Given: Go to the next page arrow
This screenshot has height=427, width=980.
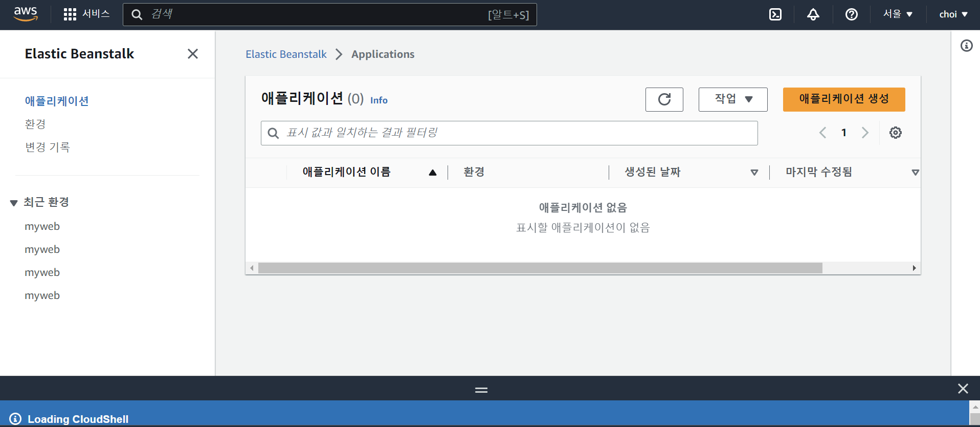Looking at the screenshot, I should tap(865, 133).
